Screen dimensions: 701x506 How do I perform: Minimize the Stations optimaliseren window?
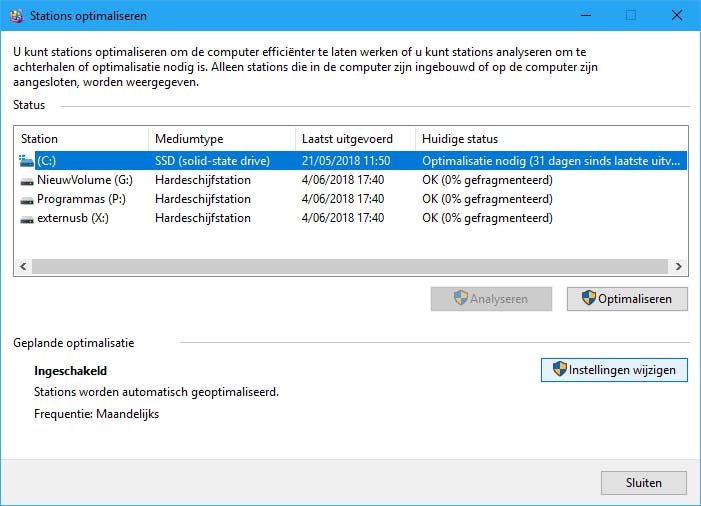pos(586,16)
